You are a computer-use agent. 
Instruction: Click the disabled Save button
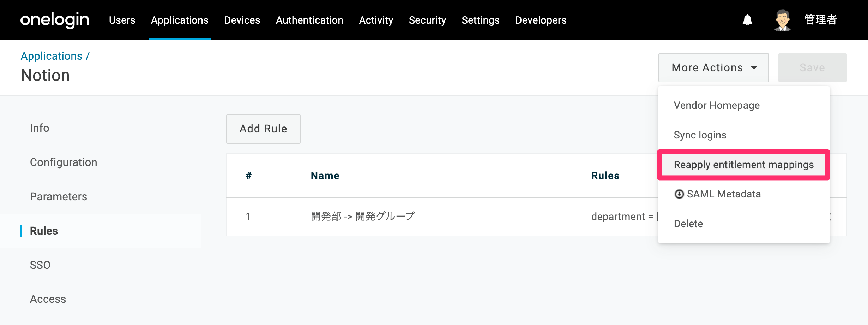tap(812, 67)
